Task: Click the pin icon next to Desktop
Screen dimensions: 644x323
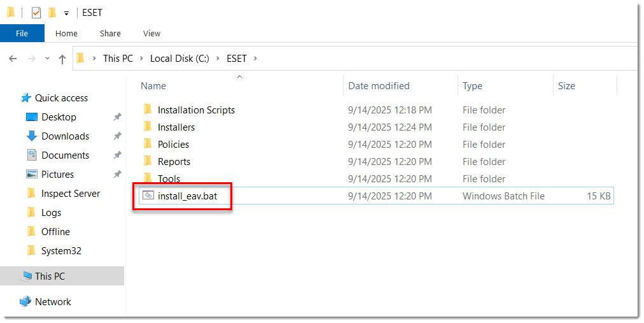Action: tap(118, 117)
